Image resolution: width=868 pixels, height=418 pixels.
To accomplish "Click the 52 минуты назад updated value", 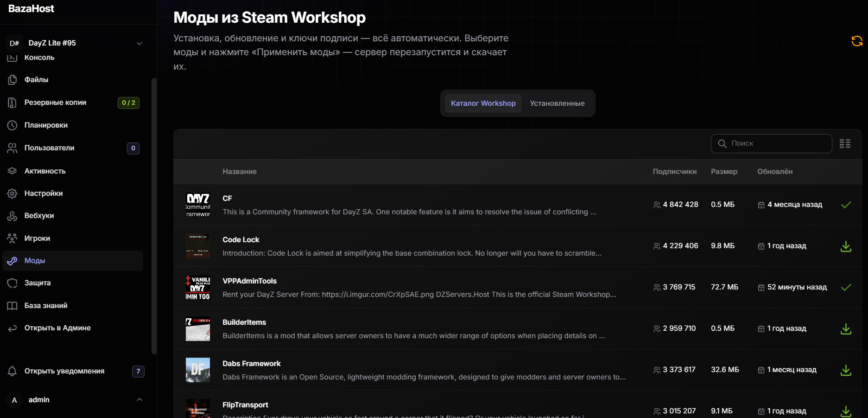I will pos(797,287).
